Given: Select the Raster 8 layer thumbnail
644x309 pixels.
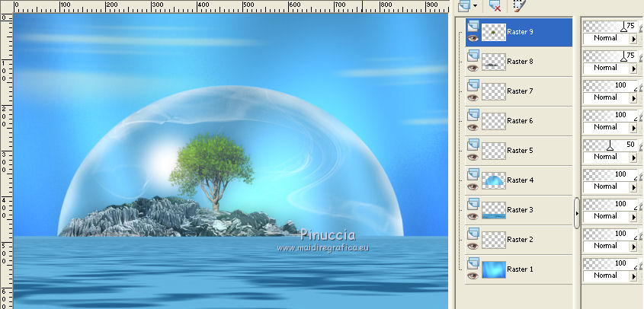Looking at the screenshot, I should (493, 62).
